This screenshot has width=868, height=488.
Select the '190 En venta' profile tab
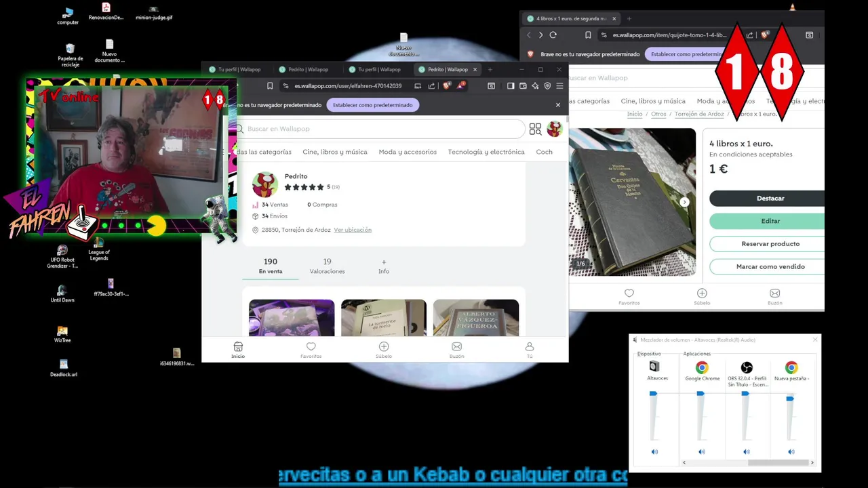point(271,266)
